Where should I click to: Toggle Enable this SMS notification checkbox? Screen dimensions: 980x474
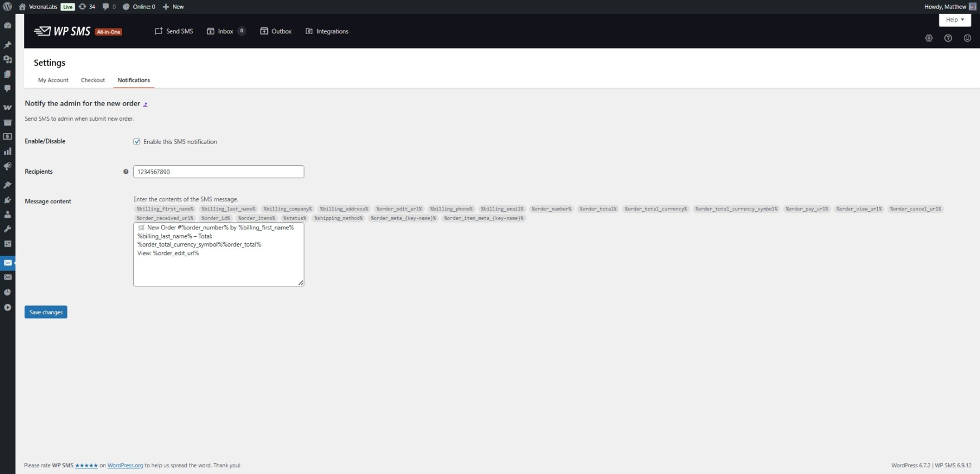point(137,142)
